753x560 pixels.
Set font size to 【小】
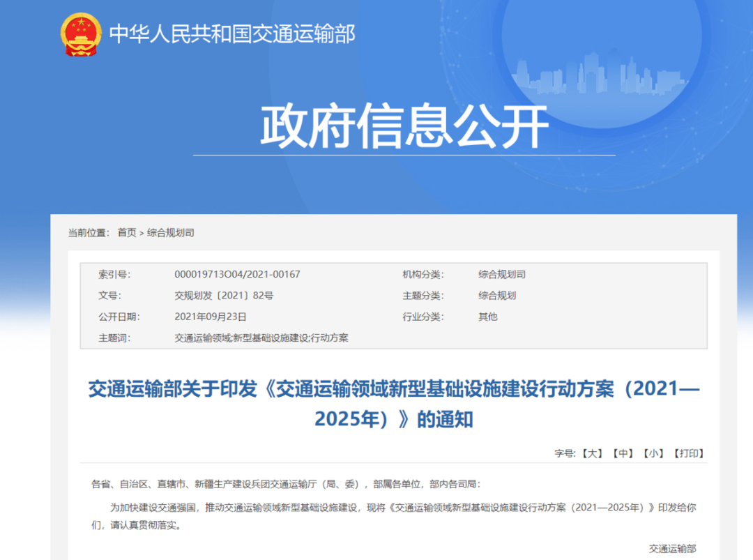[x=653, y=453]
